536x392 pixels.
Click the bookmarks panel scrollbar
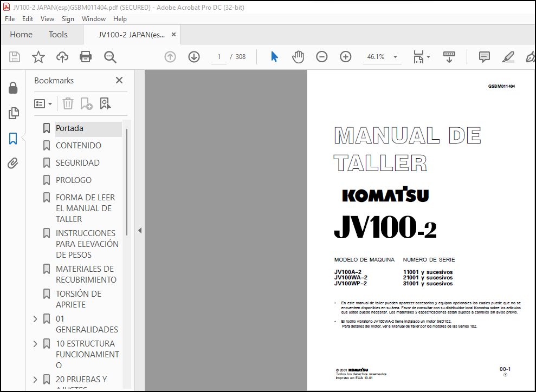coord(127,182)
